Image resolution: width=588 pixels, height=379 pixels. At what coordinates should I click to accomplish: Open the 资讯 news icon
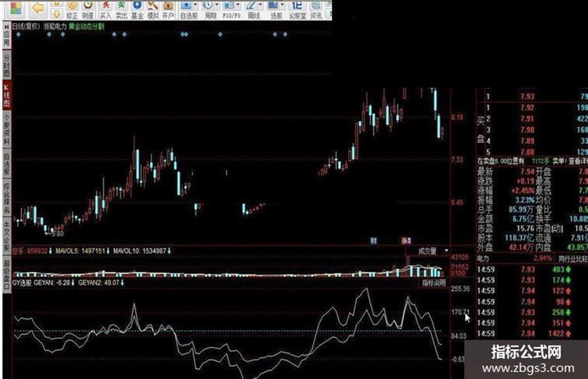[315, 10]
